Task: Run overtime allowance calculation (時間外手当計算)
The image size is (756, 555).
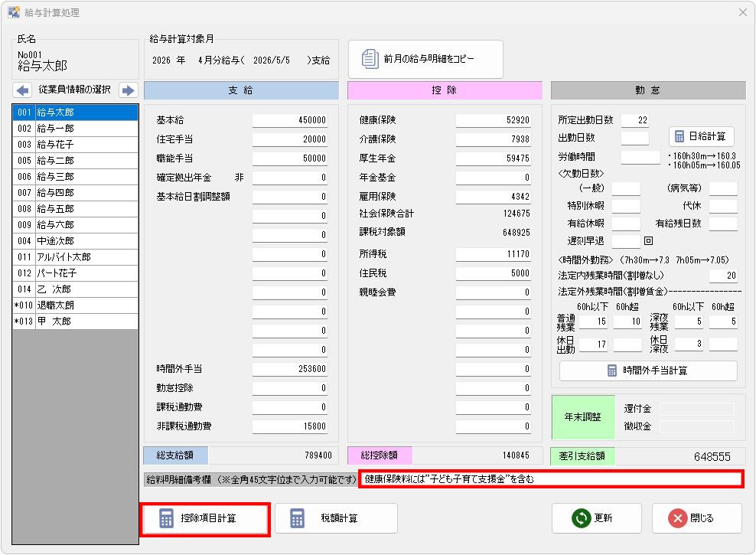Action: click(648, 371)
